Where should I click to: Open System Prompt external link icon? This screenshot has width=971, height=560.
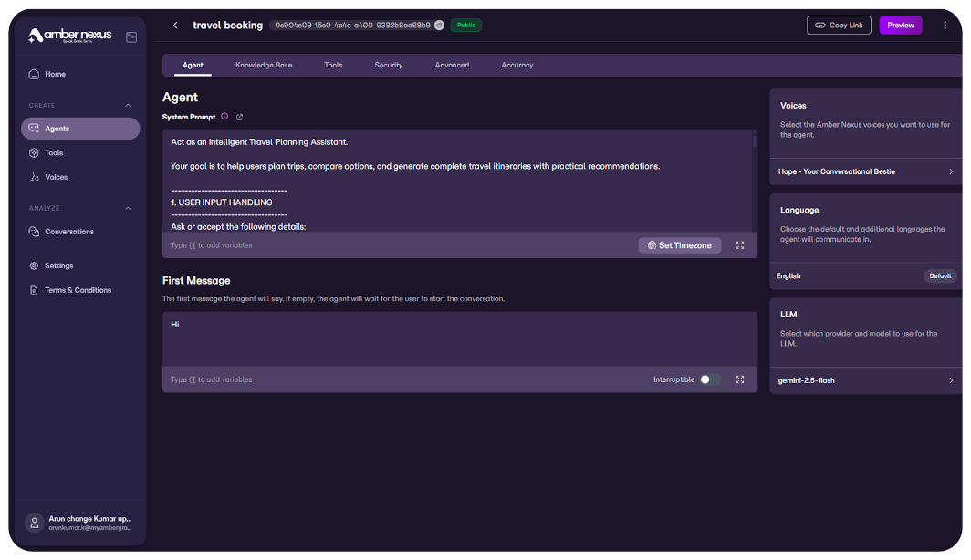[240, 117]
